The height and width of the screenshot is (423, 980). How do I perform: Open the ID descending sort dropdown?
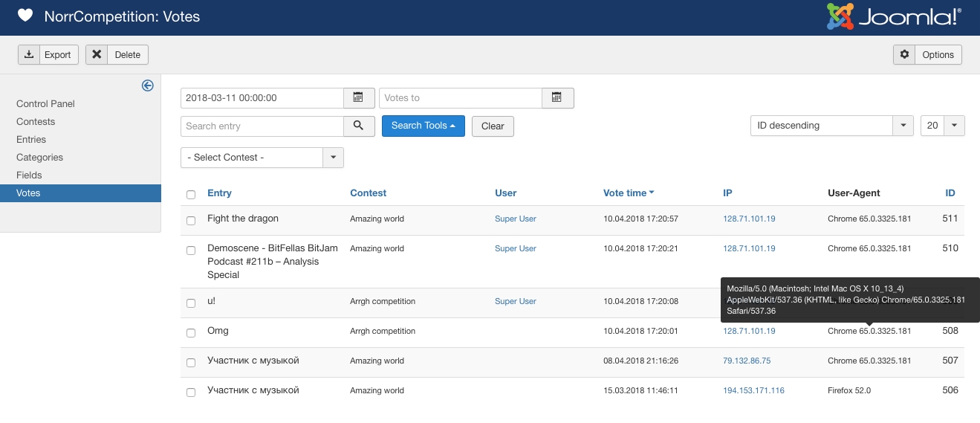pos(831,126)
